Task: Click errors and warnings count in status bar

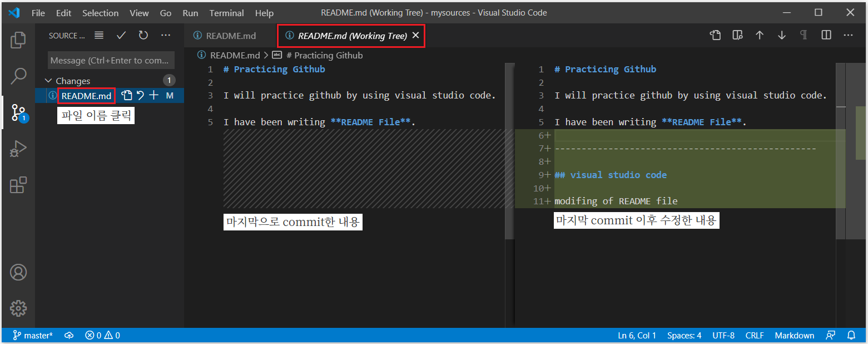Action: pyautogui.click(x=102, y=335)
